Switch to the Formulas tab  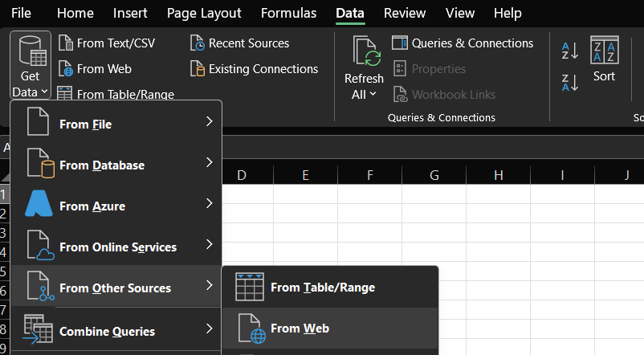pos(288,14)
